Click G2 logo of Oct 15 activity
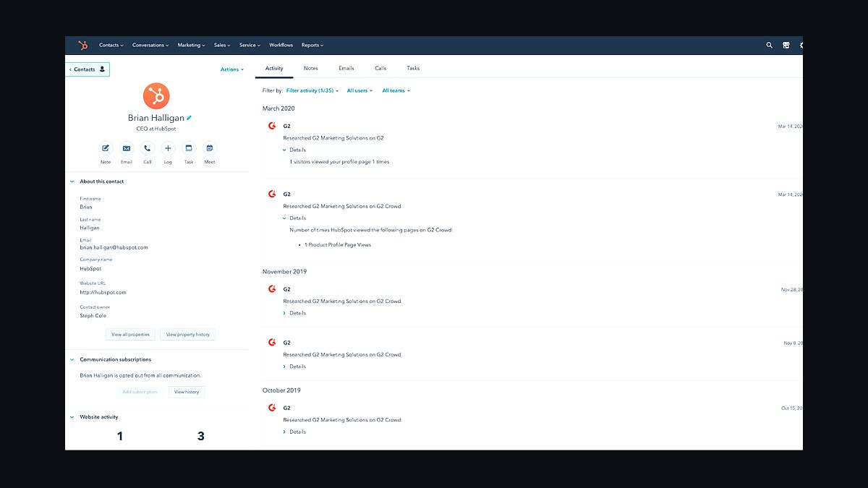This screenshot has width=868, height=488. click(272, 408)
